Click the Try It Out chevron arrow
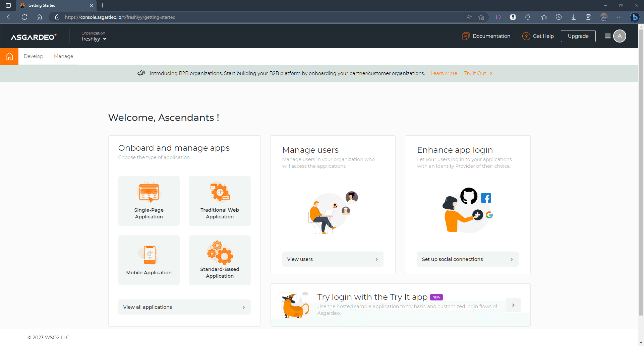The image size is (644, 346). tap(491, 73)
